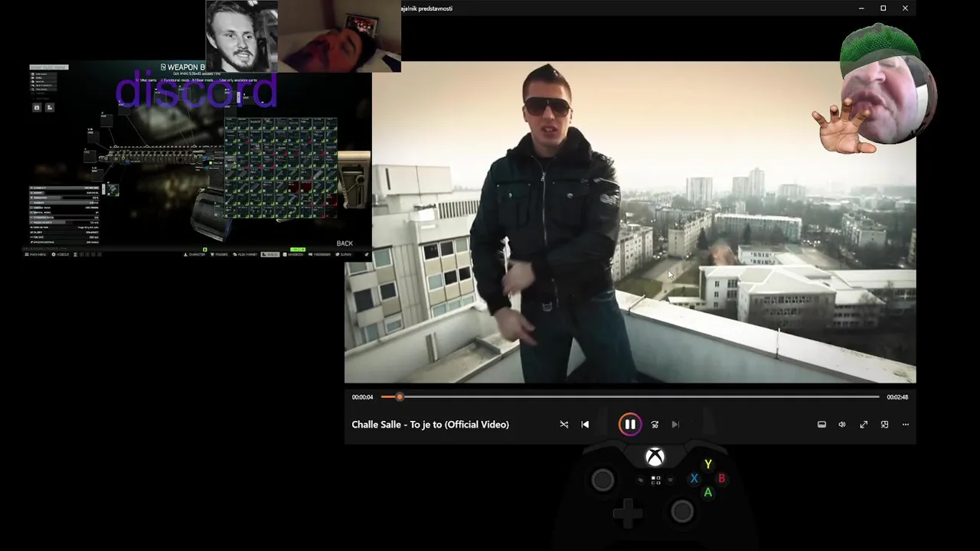Open the MAIN MENU tab in Tarkov
This screenshot has height=551, width=980.
36,255
